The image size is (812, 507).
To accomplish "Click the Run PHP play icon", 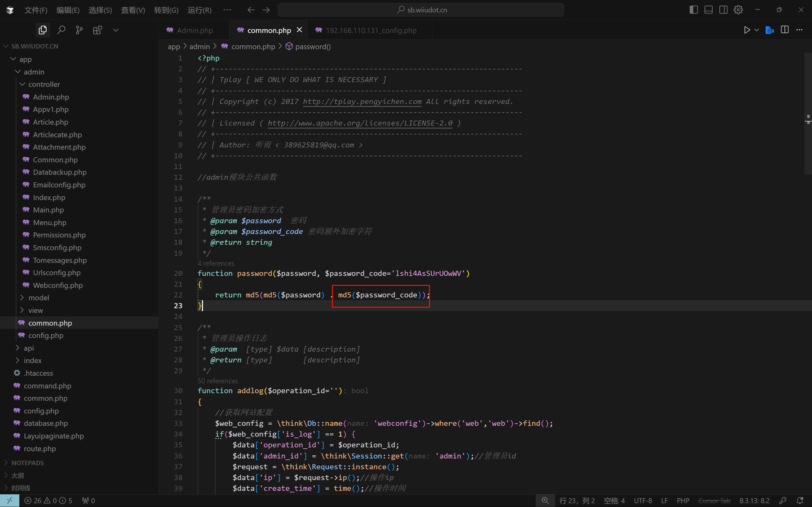I will point(747,30).
